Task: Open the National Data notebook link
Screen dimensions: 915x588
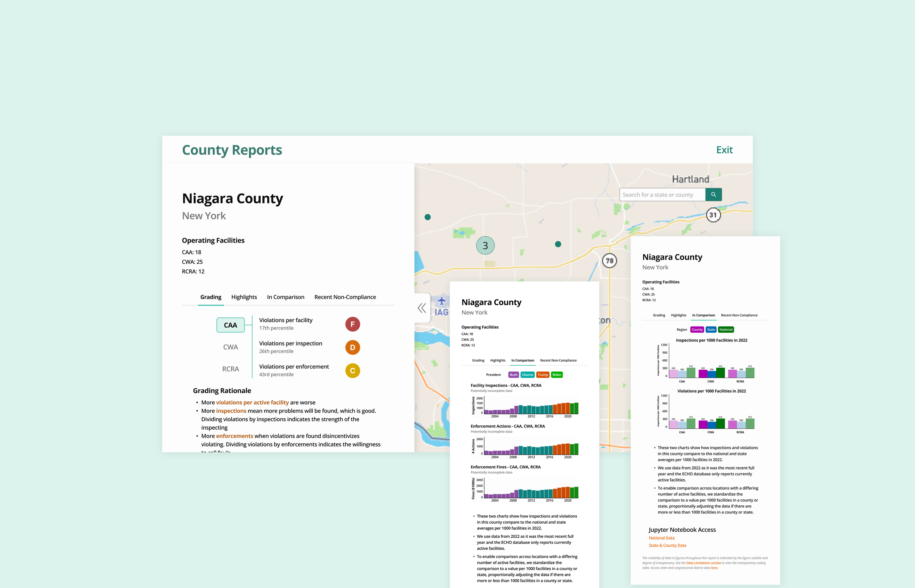Action: coord(661,538)
